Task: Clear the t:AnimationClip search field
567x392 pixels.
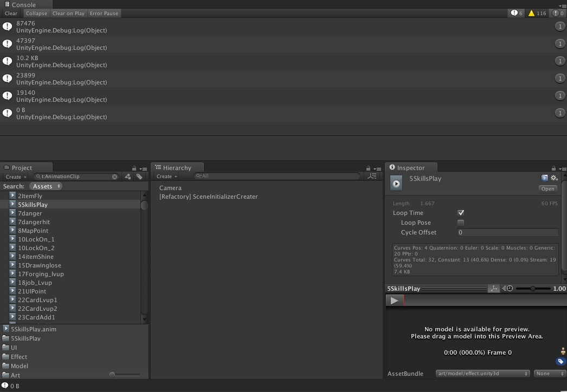Action: (115, 177)
